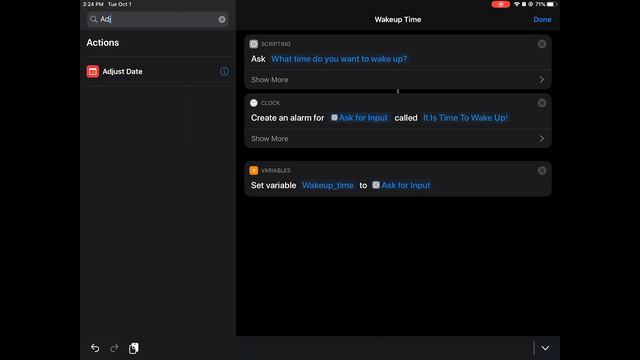Click the Adjust Date label

pyautogui.click(x=122, y=71)
